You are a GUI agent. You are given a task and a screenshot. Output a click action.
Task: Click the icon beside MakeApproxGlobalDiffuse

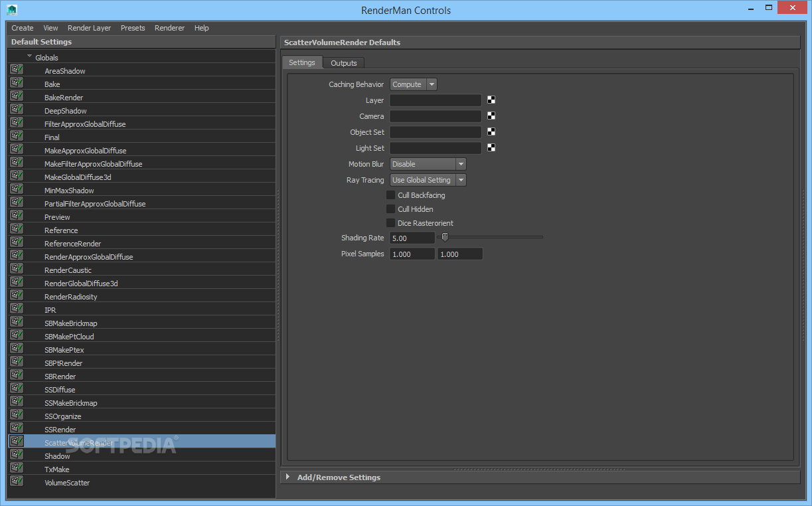(x=17, y=149)
